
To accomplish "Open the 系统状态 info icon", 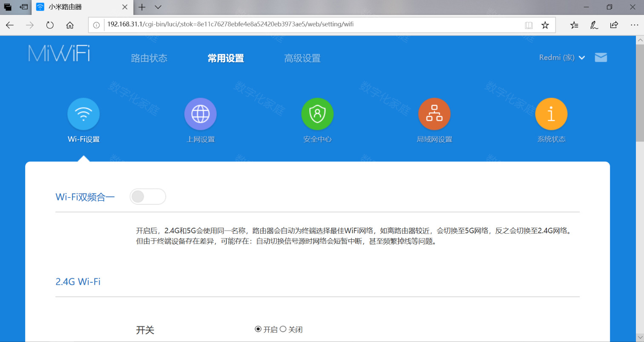I will [x=551, y=114].
